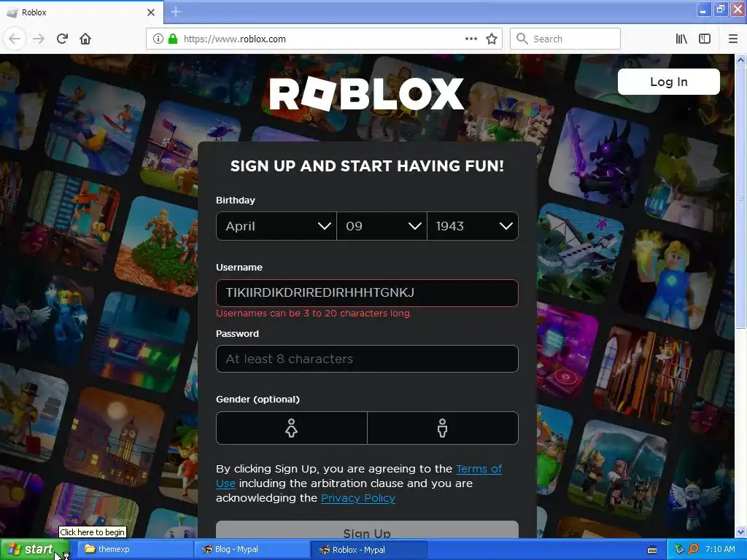This screenshot has height=560, width=747.
Task: Go back to the previous page
Action: coord(15,39)
